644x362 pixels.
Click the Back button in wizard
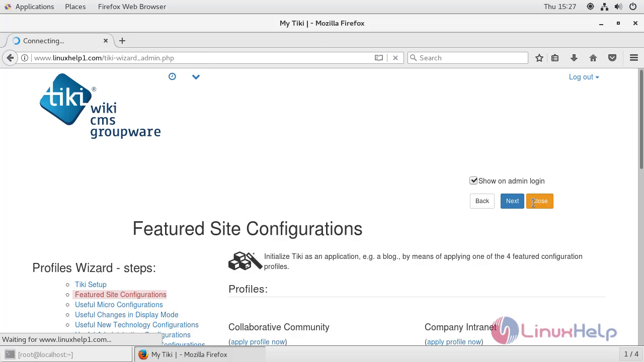[x=482, y=201]
